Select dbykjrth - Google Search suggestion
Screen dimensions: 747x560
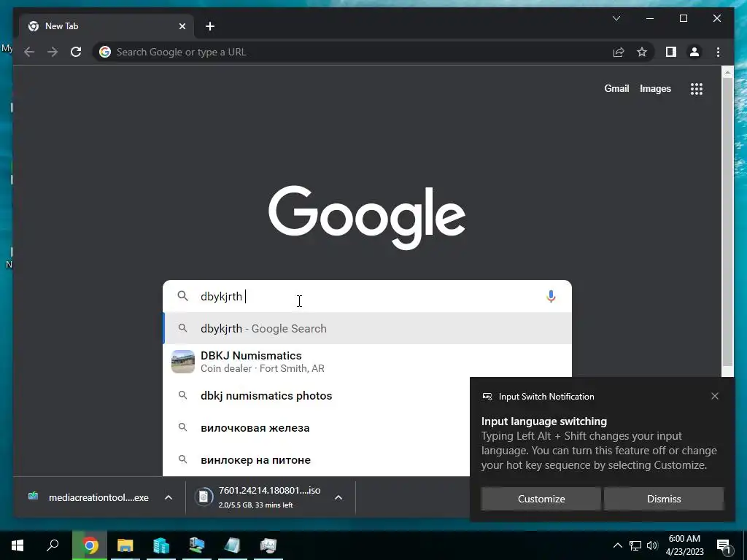368,329
